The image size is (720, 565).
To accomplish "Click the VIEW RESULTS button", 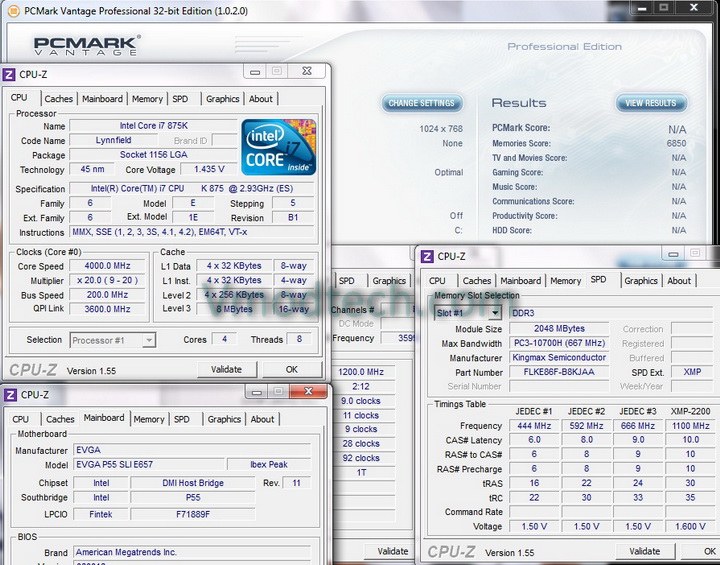I will [651, 103].
